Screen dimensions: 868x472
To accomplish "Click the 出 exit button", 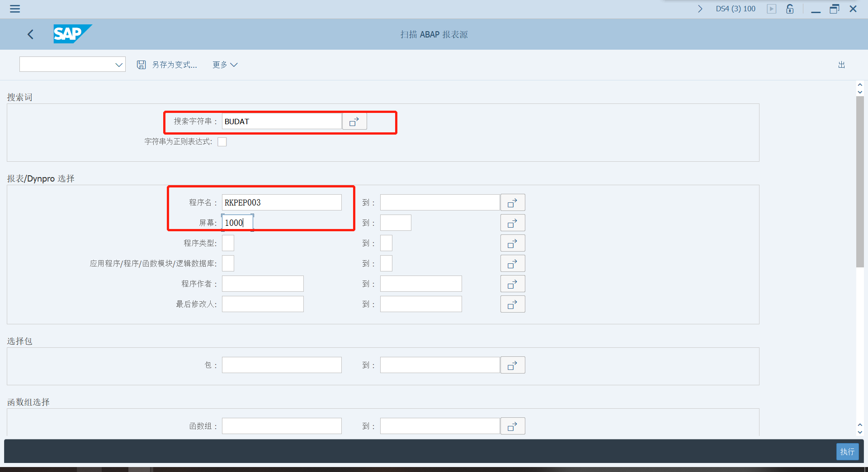I will (x=841, y=65).
